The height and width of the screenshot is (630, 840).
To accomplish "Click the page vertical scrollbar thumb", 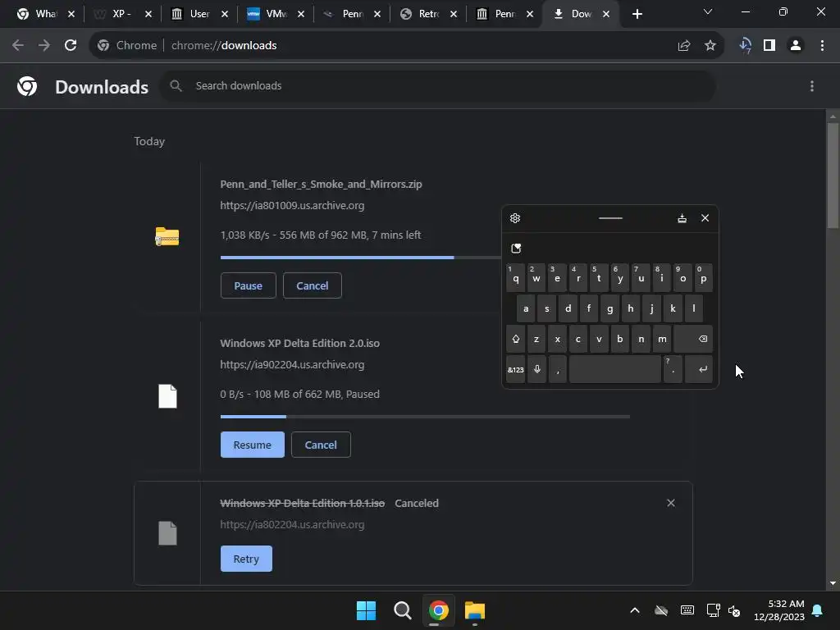I will [x=833, y=176].
